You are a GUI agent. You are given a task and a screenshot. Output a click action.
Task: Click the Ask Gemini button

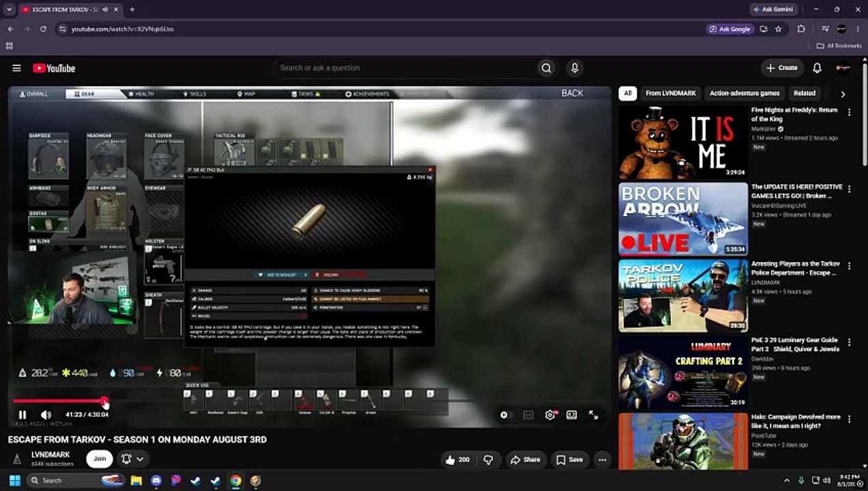point(772,10)
